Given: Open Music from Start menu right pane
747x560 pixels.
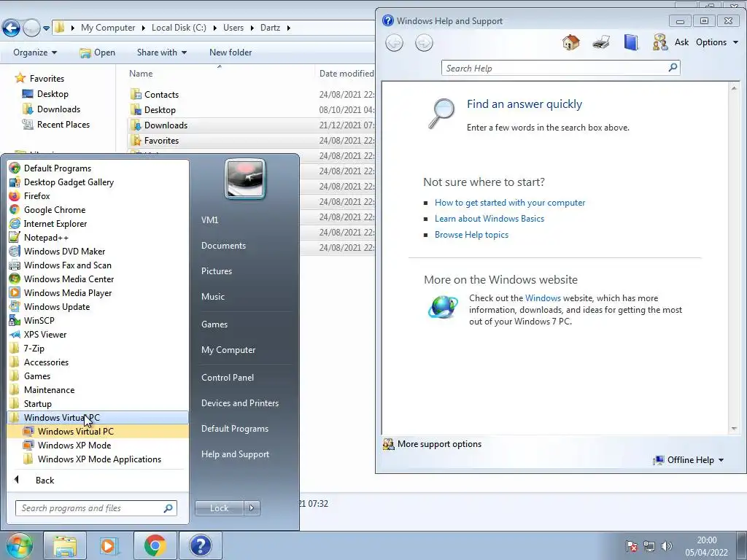Looking at the screenshot, I should 212,296.
